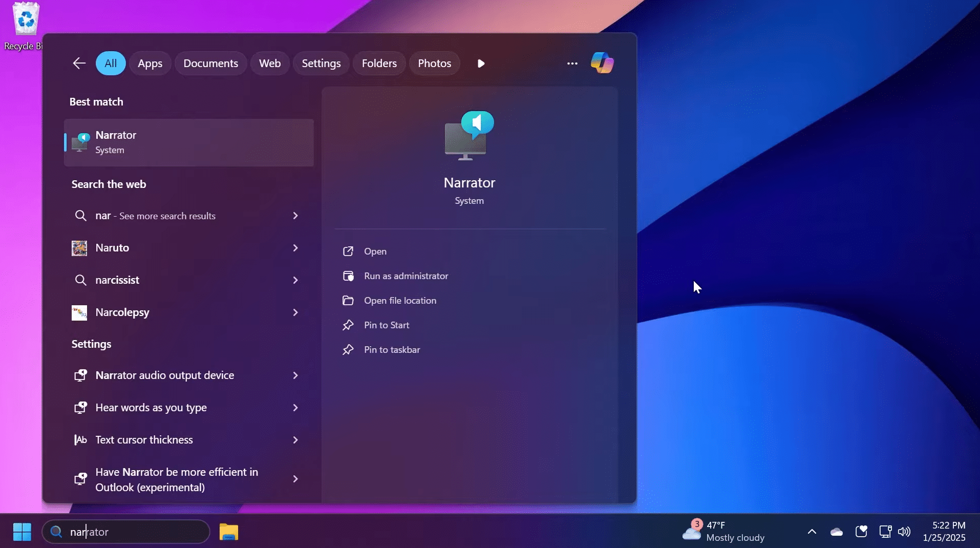Switch to the Web filter tab
Image resolution: width=980 pixels, height=548 pixels.
tap(270, 63)
